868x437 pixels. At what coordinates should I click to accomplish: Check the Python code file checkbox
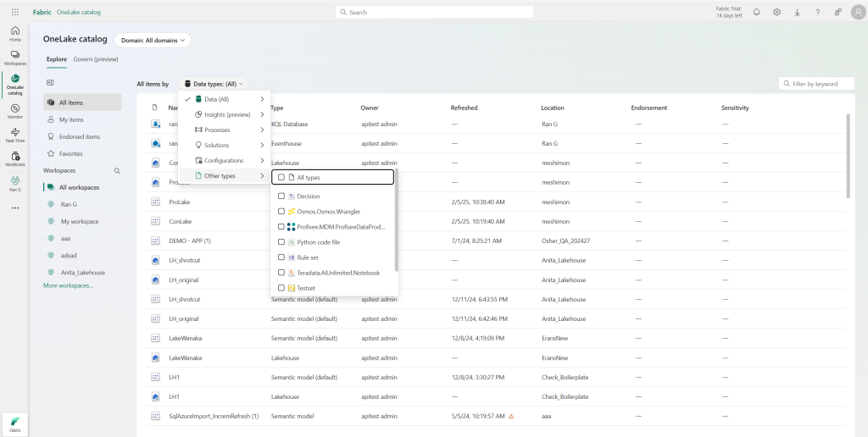click(x=281, y=242)
